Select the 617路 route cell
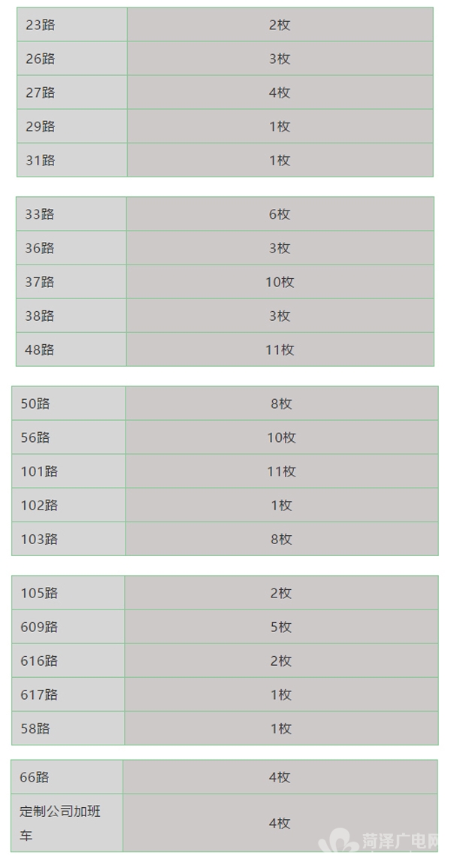 click(x=39, y=694)
